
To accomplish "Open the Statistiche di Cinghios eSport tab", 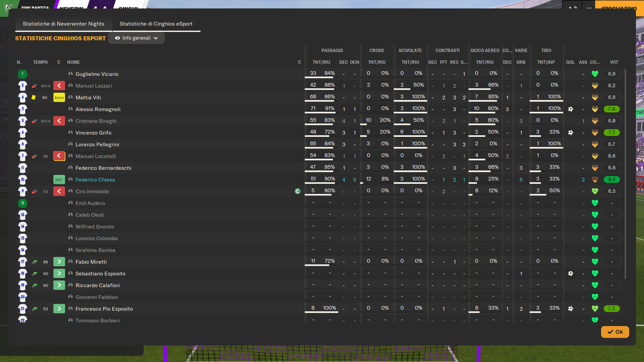I will (156, 24).
